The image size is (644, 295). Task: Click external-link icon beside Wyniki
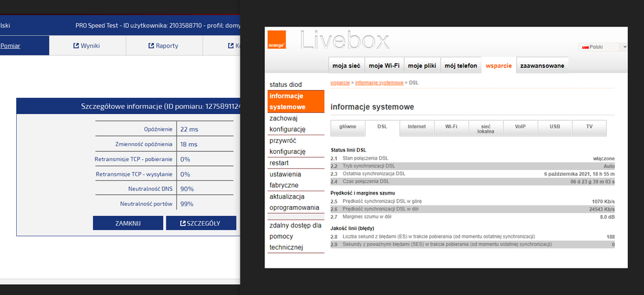[76, 46]
